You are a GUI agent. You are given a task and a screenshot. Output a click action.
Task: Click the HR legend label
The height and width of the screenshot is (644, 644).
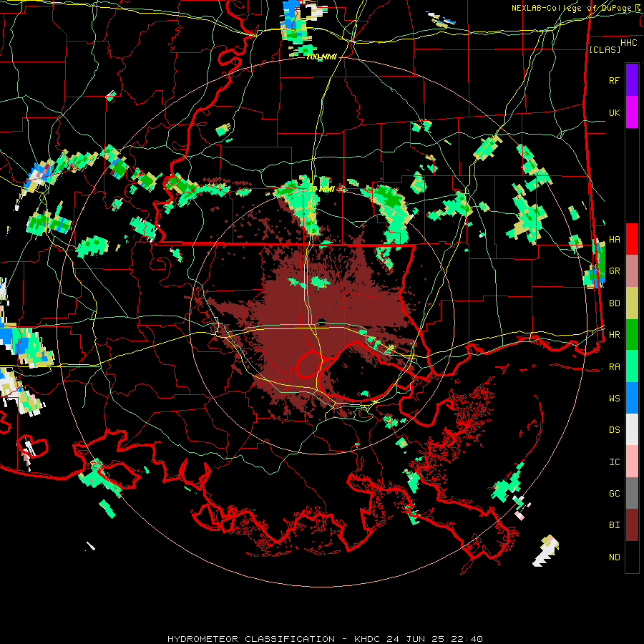614,335
